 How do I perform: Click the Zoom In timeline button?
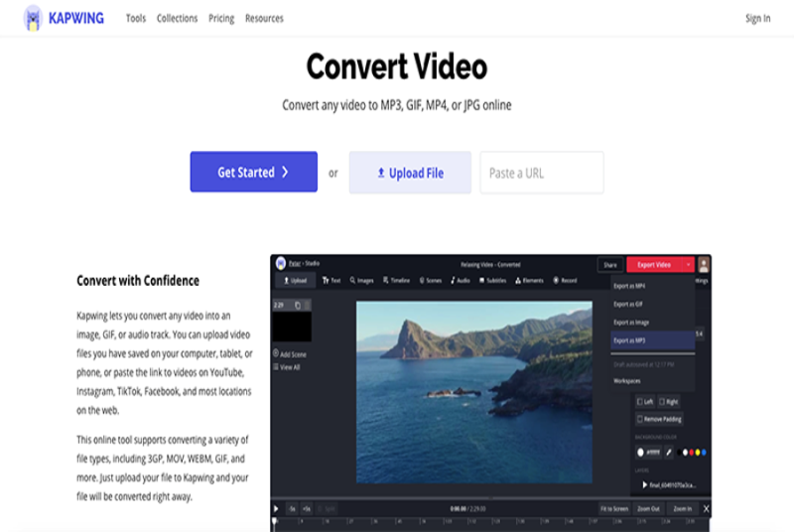click(682, 509)
